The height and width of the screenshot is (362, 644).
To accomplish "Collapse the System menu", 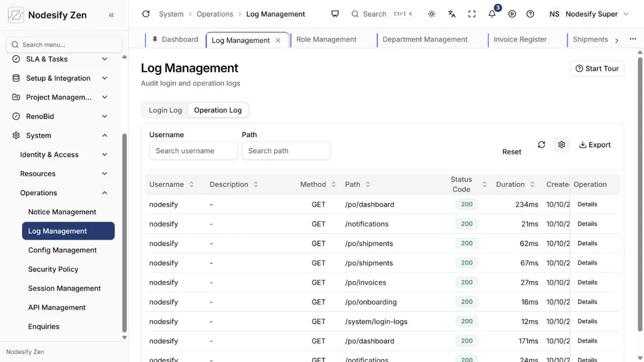I will pyautogui.click(x=105, y=136).
